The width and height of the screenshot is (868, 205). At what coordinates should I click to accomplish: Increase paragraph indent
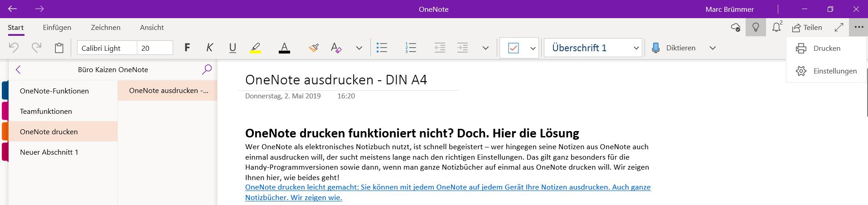(462, 48)
